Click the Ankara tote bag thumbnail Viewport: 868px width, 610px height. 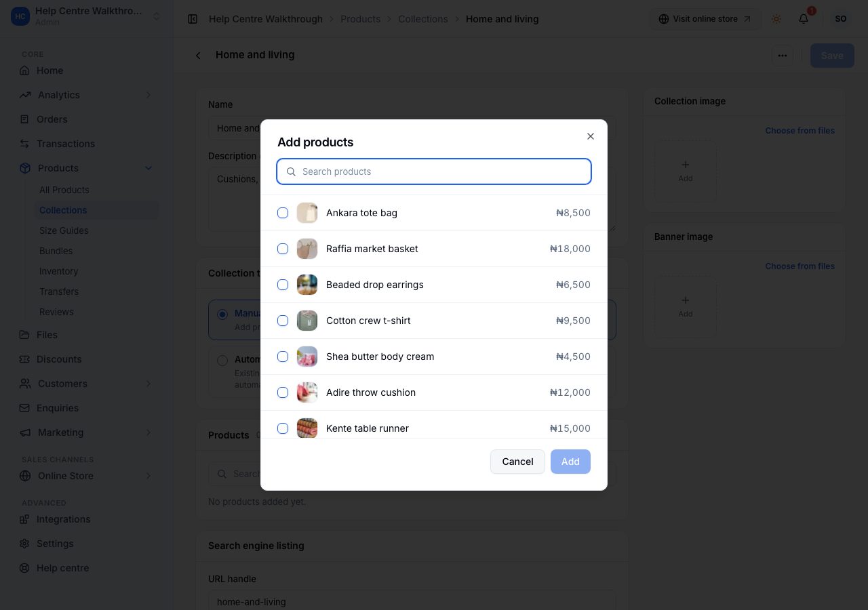[307, 213]
